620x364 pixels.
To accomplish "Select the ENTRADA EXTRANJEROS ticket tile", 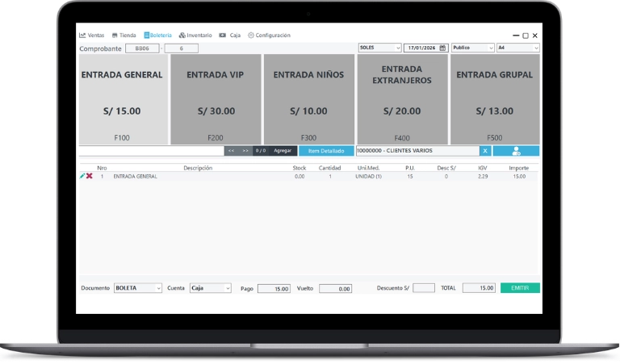I will [x=402, y=99].
